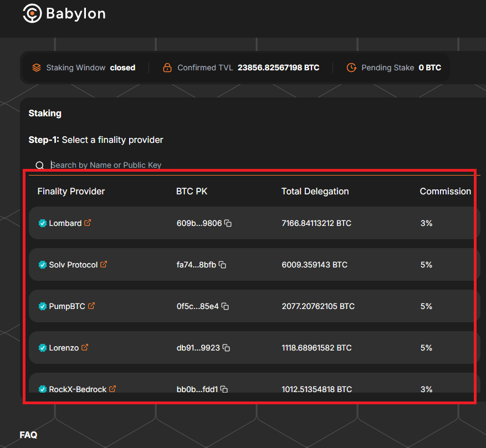Click 6009.359143 BTC delegation value

pyautogui.click(x=314, y=265)
